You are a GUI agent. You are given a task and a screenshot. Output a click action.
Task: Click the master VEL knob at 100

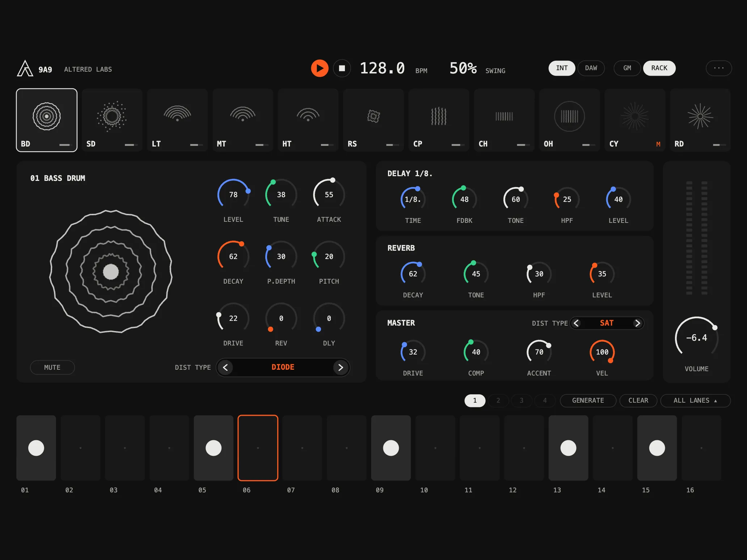coord(602,352)
